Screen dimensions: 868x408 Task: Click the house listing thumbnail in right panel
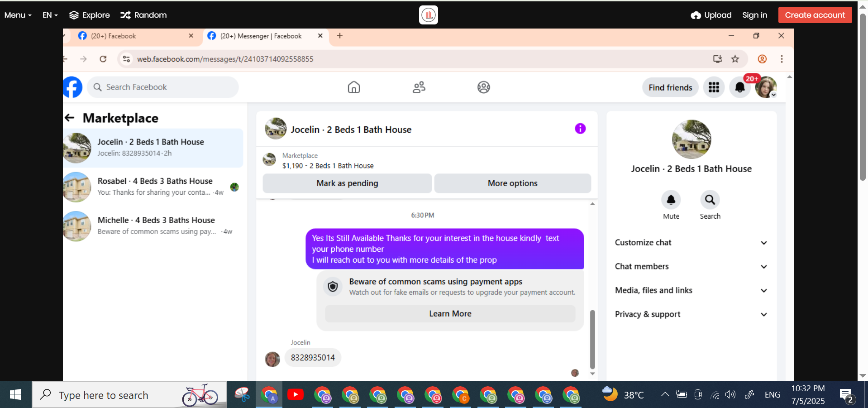692,139
